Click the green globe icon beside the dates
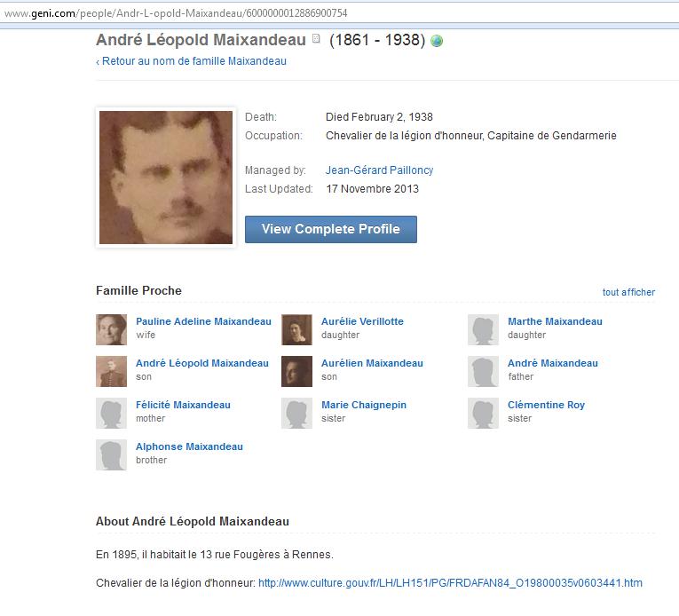 click(437, 41)
